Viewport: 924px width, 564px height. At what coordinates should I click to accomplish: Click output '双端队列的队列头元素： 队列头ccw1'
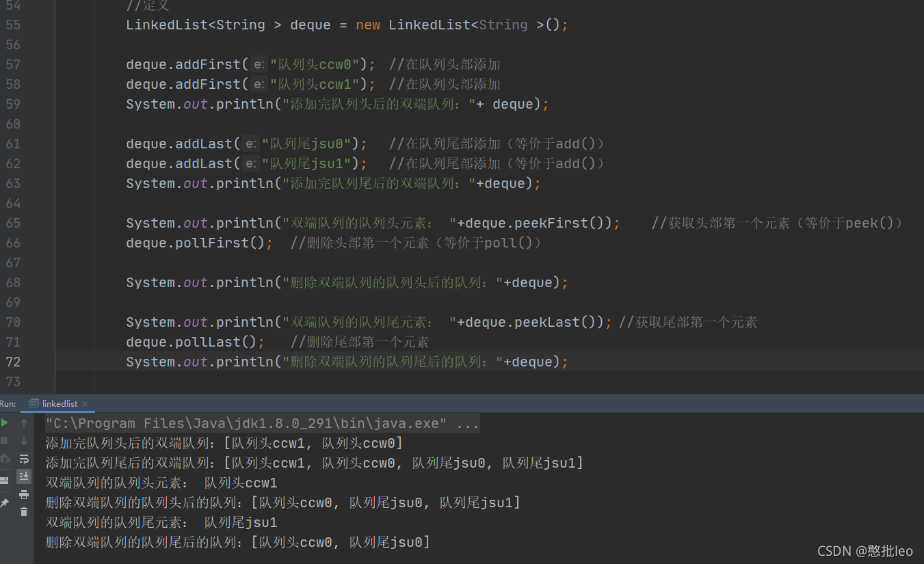click(x=161, y=483)
